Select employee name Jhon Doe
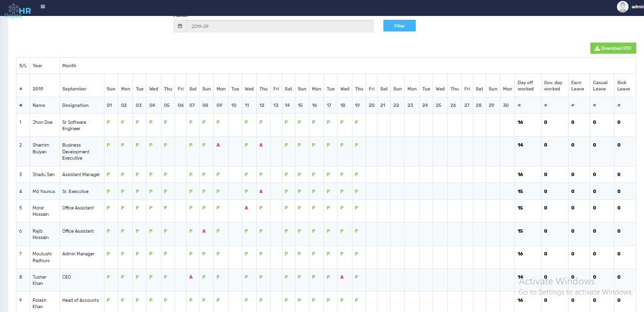Image resolution: width=644 pixels, height=312 pixels. (43, 122)
